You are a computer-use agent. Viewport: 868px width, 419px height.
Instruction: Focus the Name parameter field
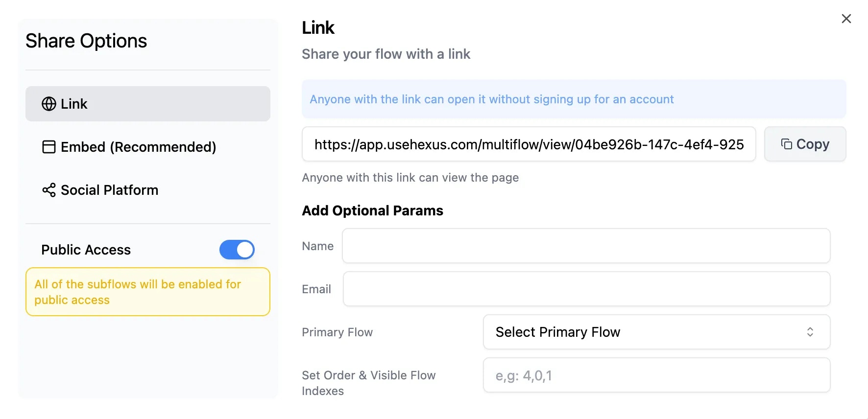tap(586, 246)
